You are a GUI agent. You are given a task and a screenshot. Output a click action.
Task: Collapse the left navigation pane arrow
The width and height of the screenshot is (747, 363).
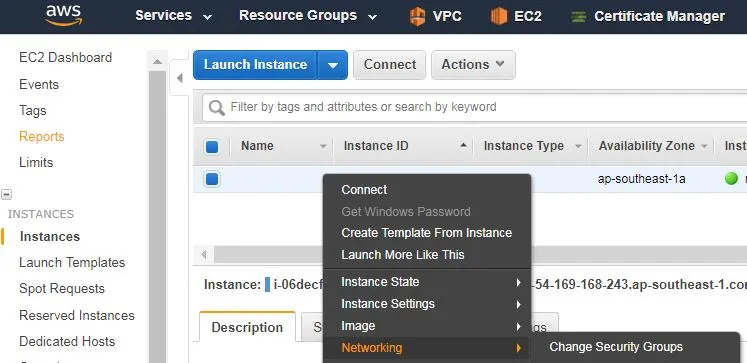[x=180, y=78]
